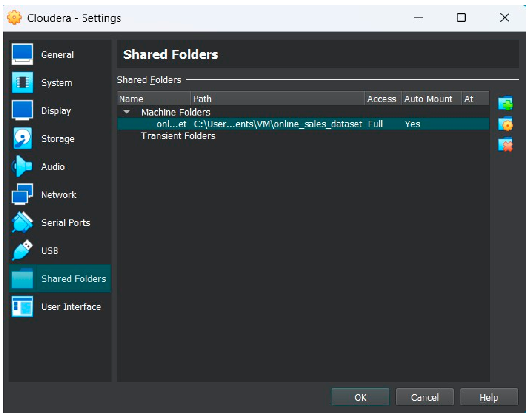Screen dimensions: 532x416
Task: Select the Audio speaker icon
Action: point(22,167)
